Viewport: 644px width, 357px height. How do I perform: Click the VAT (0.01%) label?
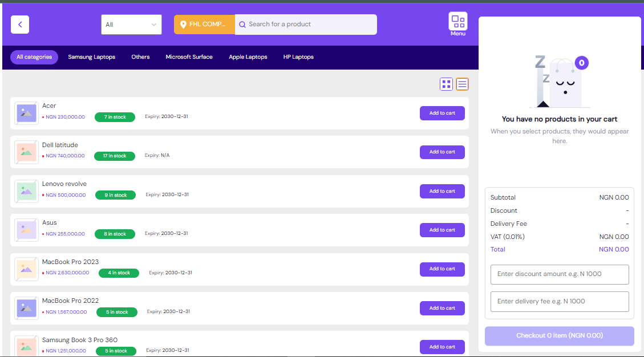coord(507,237)
